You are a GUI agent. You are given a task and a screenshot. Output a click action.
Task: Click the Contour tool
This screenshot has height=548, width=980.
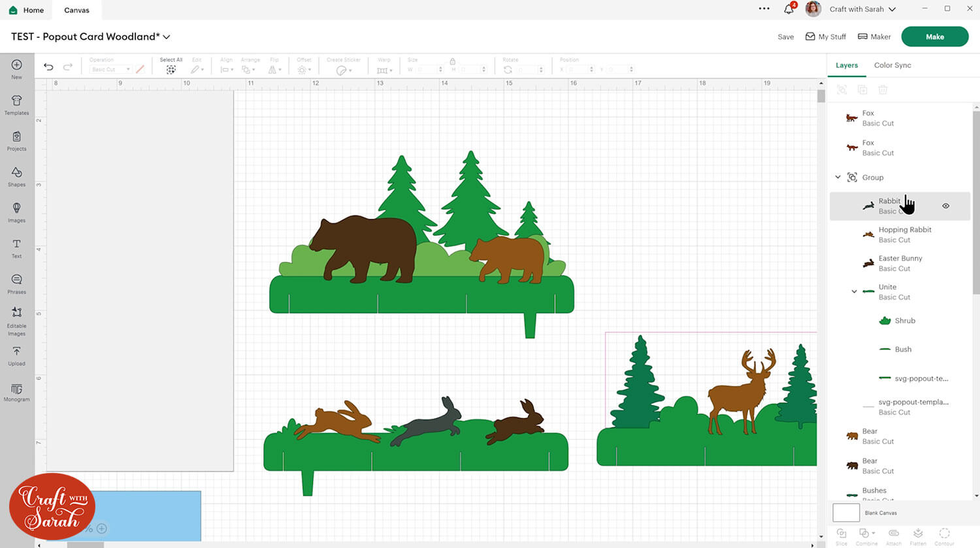click(x=944, y=536)
